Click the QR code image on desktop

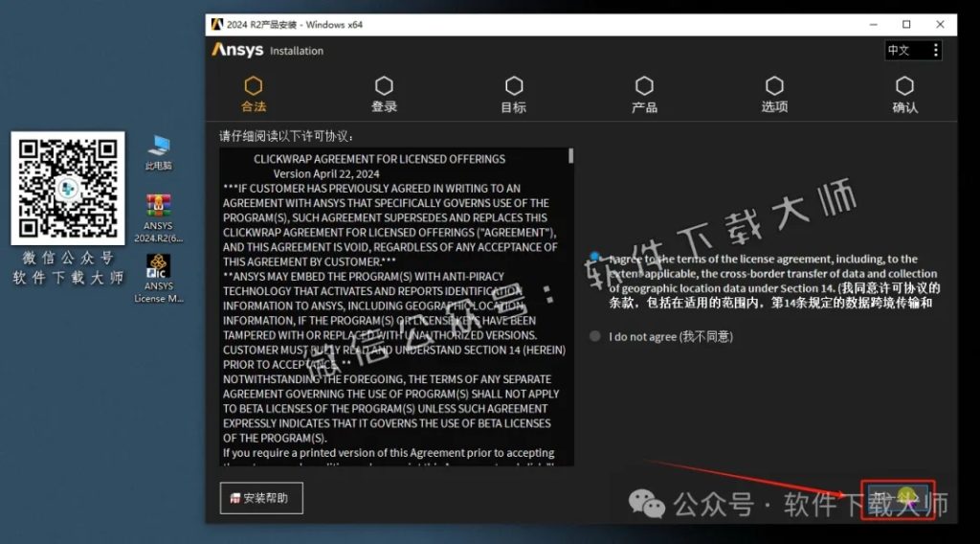[68, 189]
